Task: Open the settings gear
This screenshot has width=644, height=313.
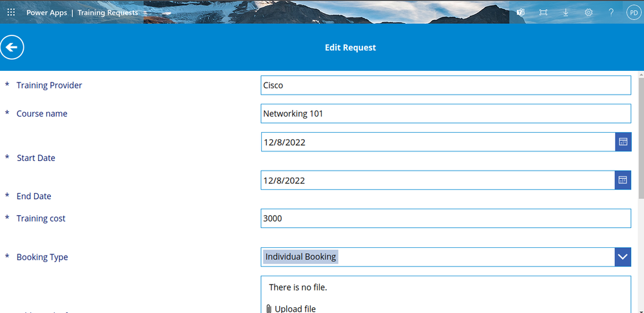Action: click(x=589, y=12)
